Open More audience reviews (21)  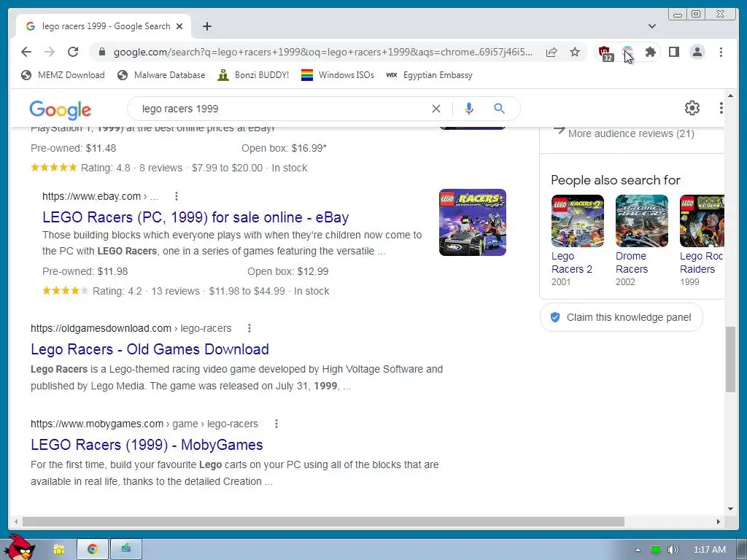coord(631,133)
